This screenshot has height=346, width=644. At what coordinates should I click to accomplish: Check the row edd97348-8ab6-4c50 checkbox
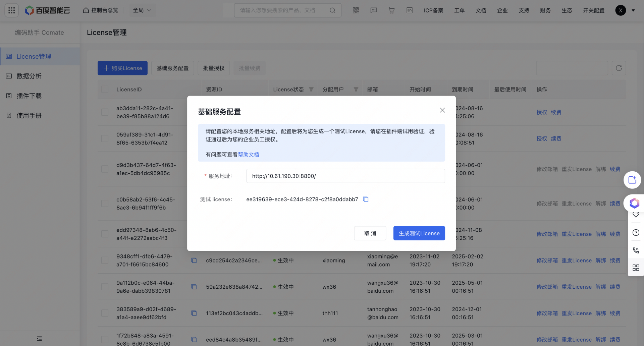105,234
